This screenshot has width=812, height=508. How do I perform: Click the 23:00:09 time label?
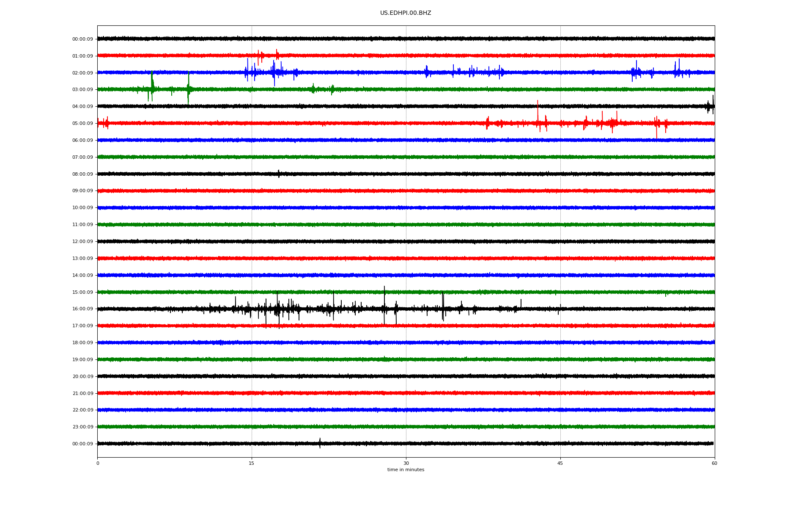pyautogui.click(x=82, y=427)
